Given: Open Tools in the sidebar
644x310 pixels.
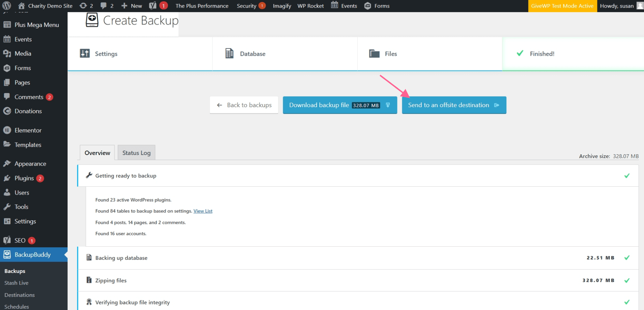Looking at the screenshot, I should [34, 207].
